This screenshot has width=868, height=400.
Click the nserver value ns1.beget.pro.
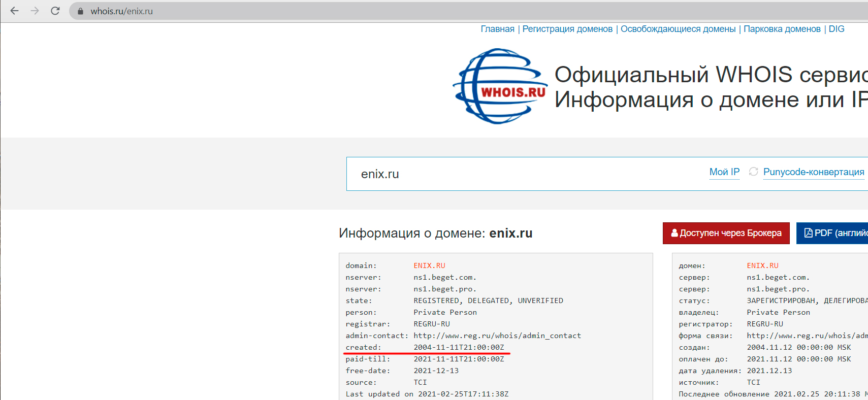445,289
